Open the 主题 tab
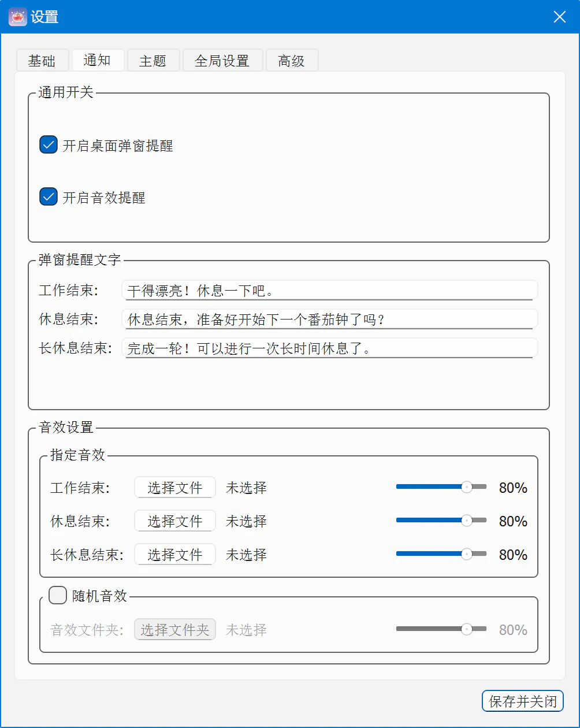 (153, 61)
